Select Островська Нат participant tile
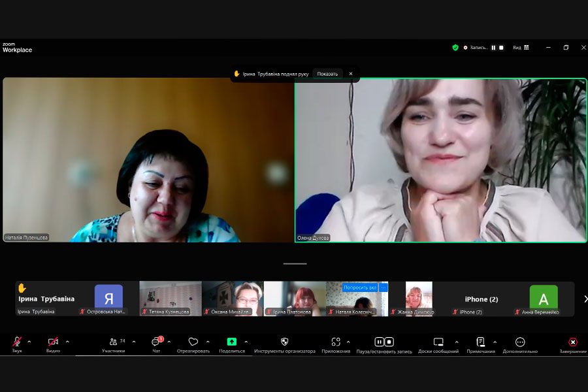 point(108,299)
